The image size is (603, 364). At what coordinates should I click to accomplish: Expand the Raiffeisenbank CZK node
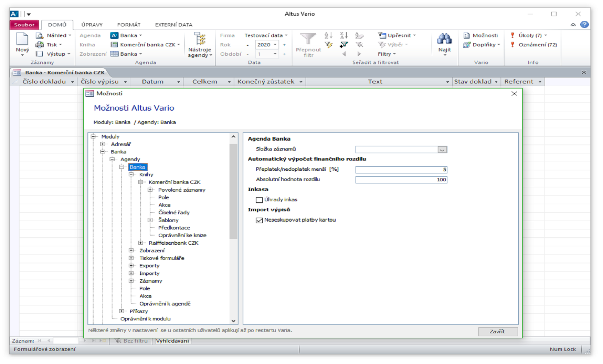tap(141, 243)
